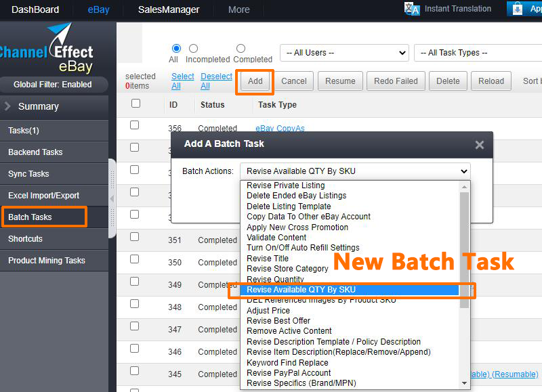Click the Global Filter: Enabled pill
This screenshot has height=392, width=542.
tap(53, 85)
